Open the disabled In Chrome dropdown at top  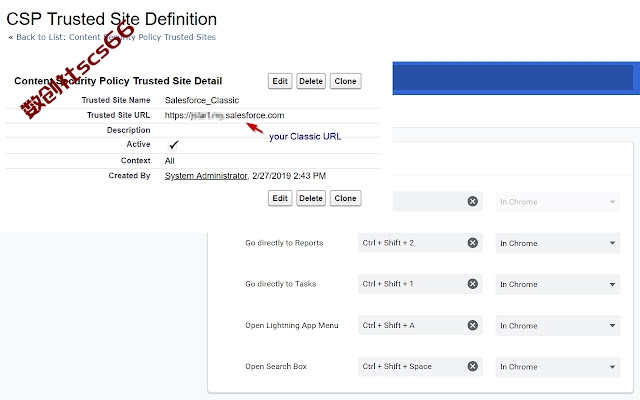click(x=558, y=202)
